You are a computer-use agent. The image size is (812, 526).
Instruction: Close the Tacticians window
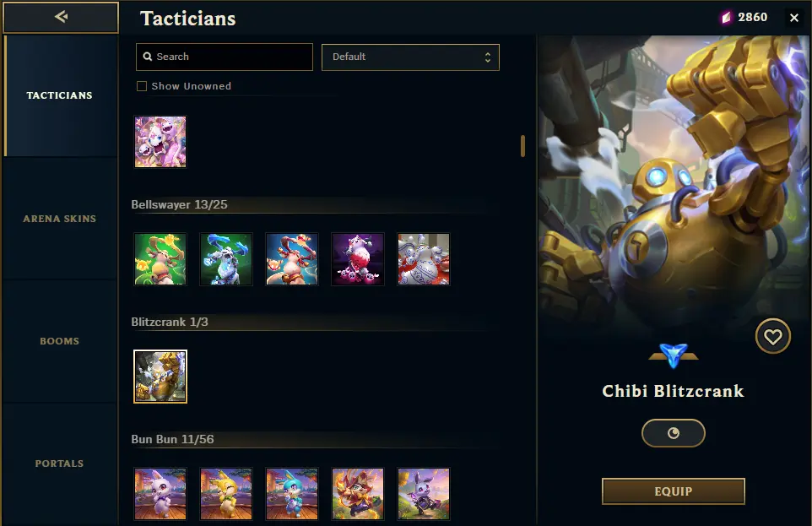794,18
